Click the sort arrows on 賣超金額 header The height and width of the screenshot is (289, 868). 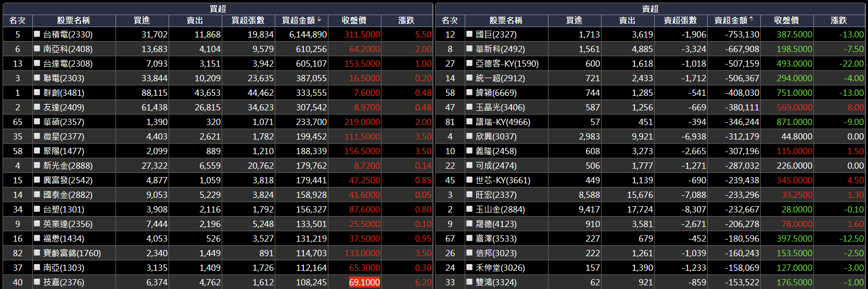(x=751, y=20)
